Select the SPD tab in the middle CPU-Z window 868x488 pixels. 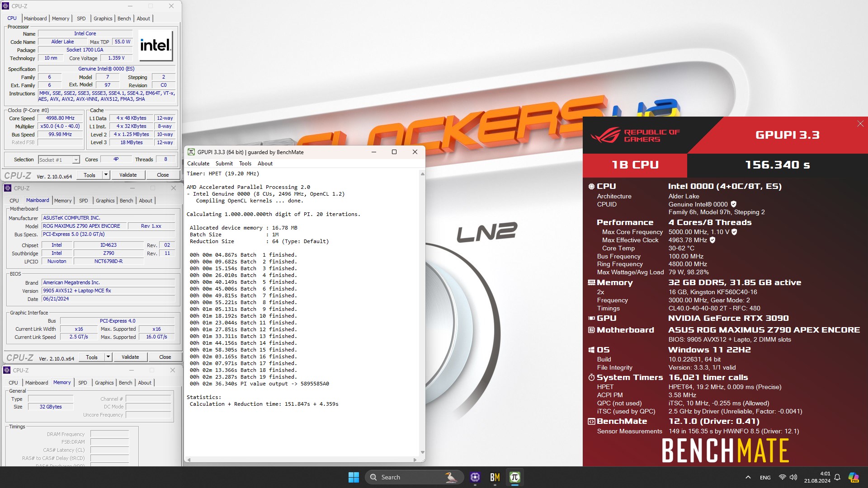pos(84,201)
